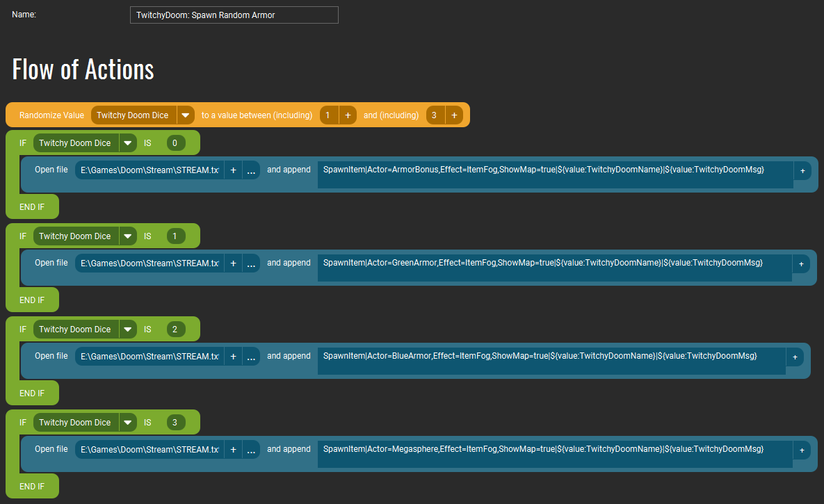Screen dimensions: 824x504
Task: Edit the minimum value field 1
Action: (329, 115)
